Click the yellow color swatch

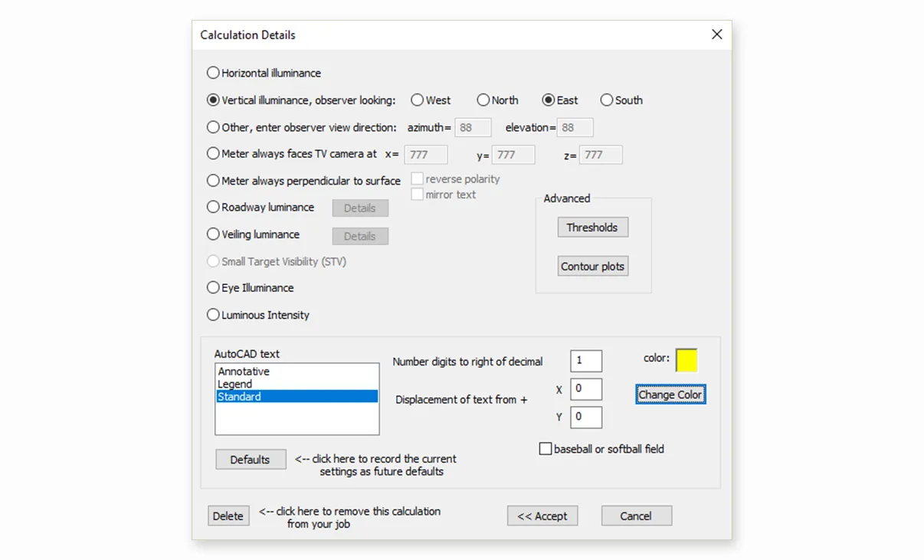point(686,360)
